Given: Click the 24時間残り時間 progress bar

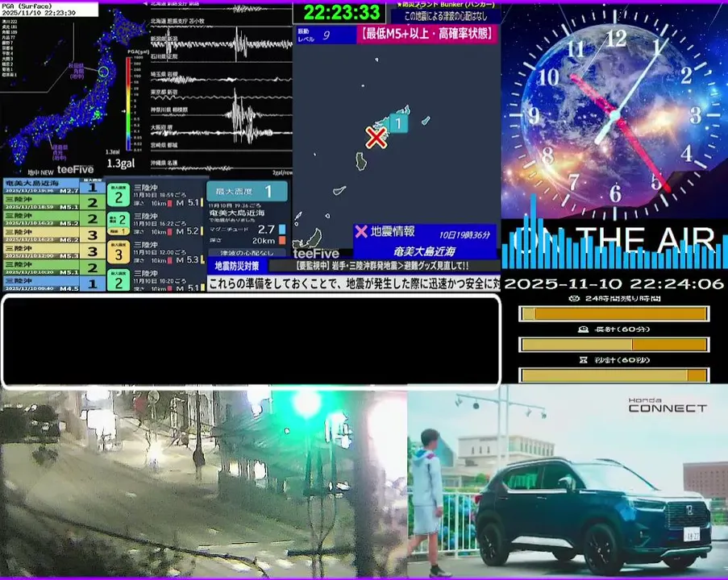Looking at the screenshot, I should click(x=614, y=314).
